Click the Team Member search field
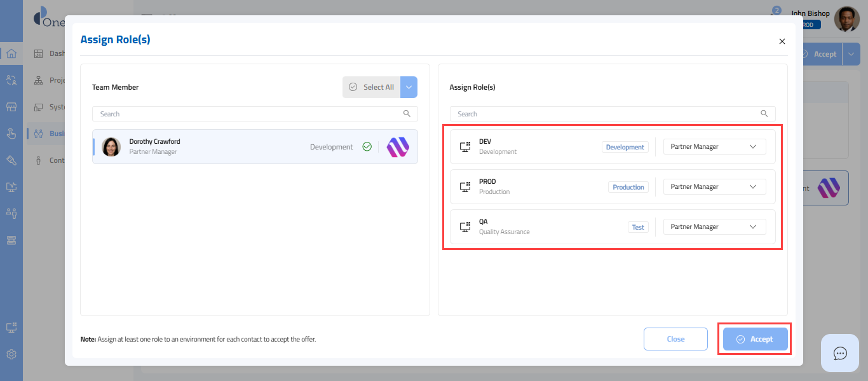The height and width of the screenshot is (381, 868). point(248,114)
